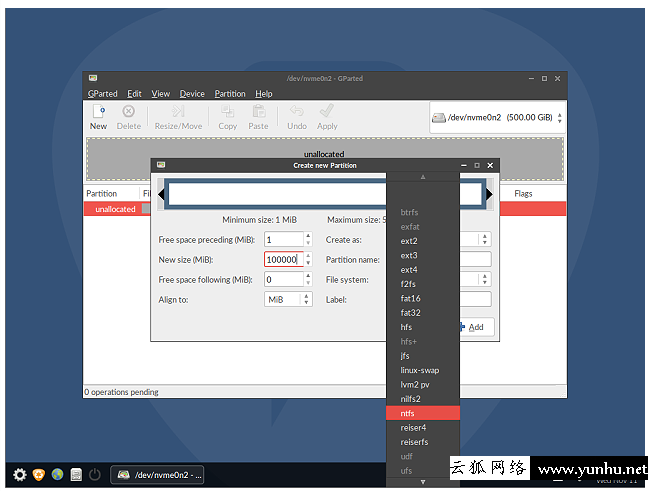Open the Help menu
The image size is (651, 491).
(x=264, y=94)
